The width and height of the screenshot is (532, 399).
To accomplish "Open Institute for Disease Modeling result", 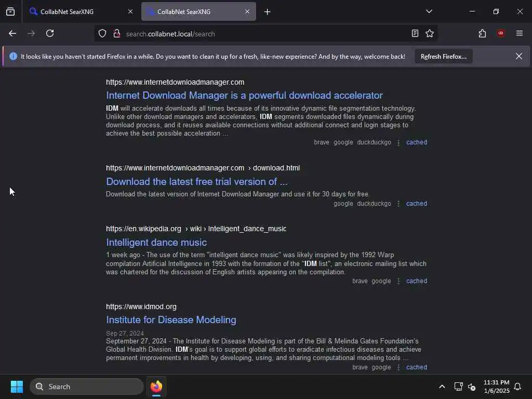I will (171, 320).
